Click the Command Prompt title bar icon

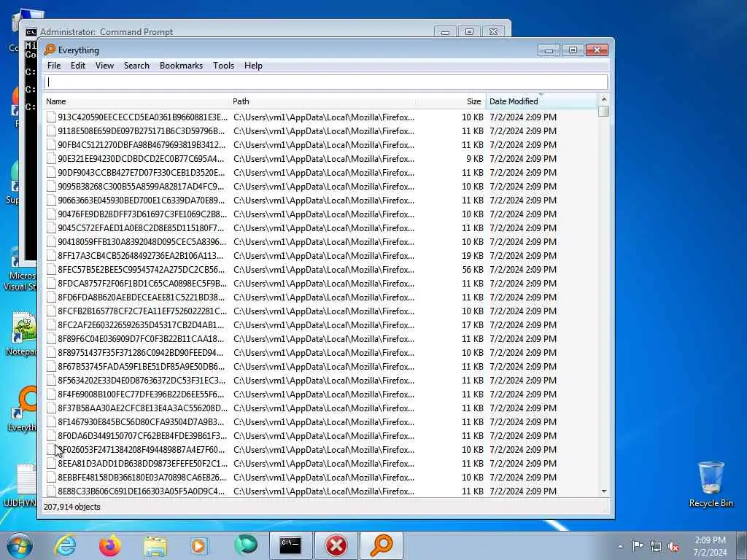coord(31,32)
